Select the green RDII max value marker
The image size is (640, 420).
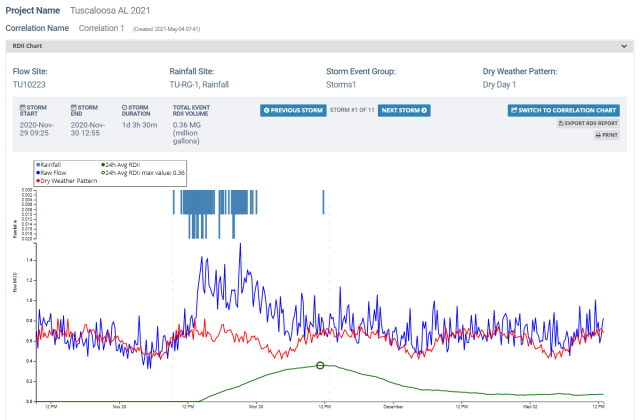click(320, 365)
